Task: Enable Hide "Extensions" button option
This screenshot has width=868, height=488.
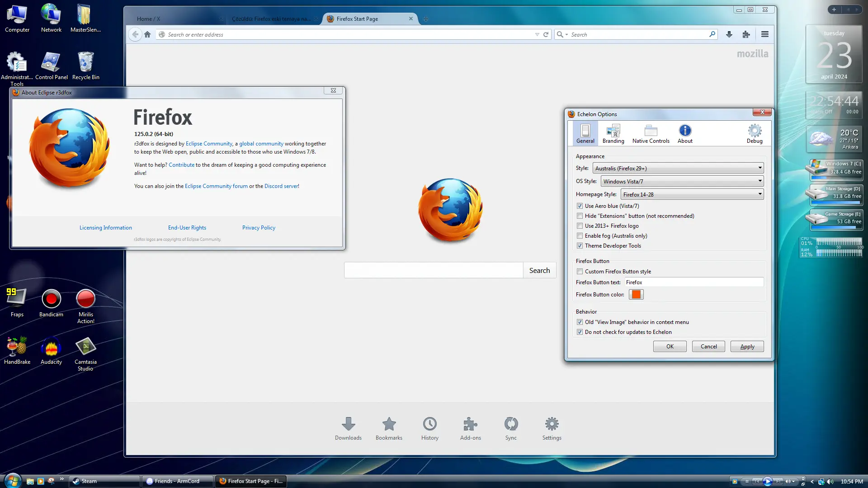Action: click(580, 216)
